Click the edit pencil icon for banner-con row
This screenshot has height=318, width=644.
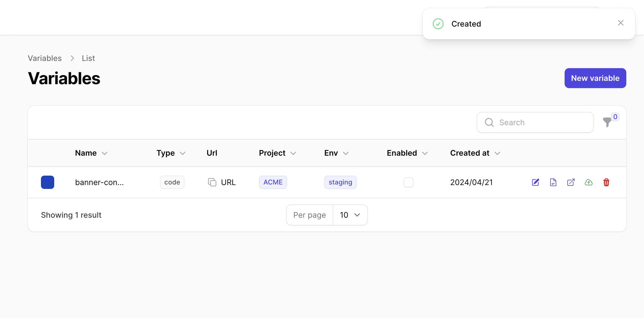(535, 182)
